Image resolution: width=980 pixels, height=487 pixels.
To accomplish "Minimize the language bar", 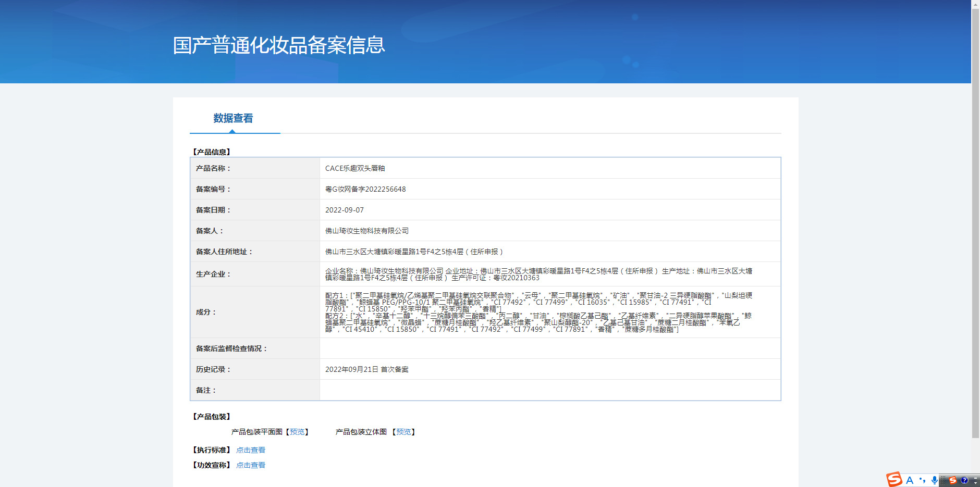I will tap(975, 478).
